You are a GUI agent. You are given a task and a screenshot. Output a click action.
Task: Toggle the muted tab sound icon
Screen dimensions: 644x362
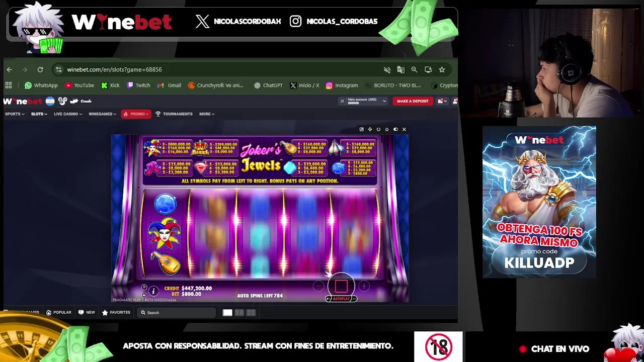tap(387, 69)
